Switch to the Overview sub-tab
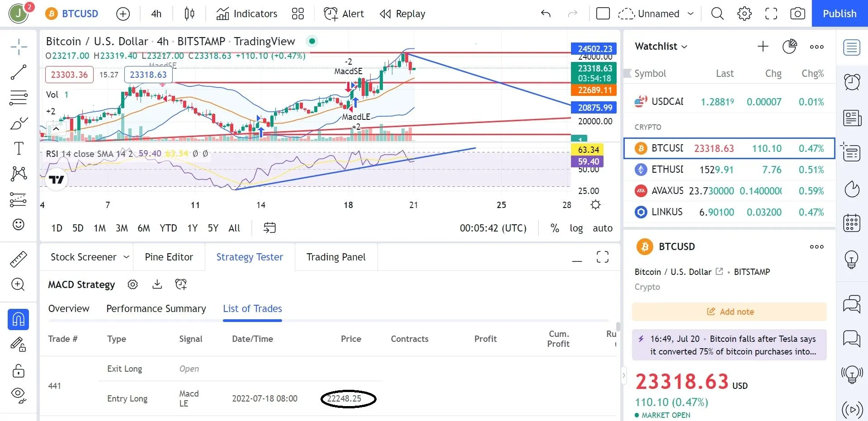Viewport: 868px width, 421px height. 69,308
